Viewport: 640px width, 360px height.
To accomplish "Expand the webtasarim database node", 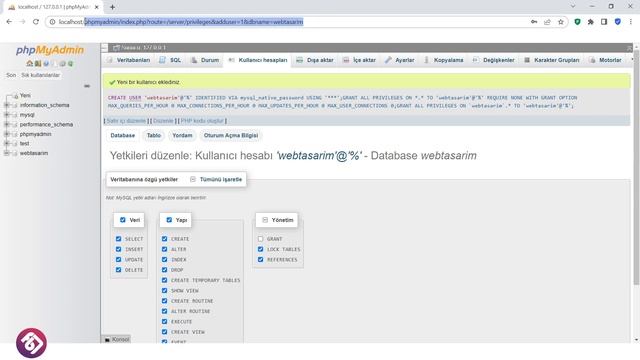I will pyautogui.click(x=6, y=153).
